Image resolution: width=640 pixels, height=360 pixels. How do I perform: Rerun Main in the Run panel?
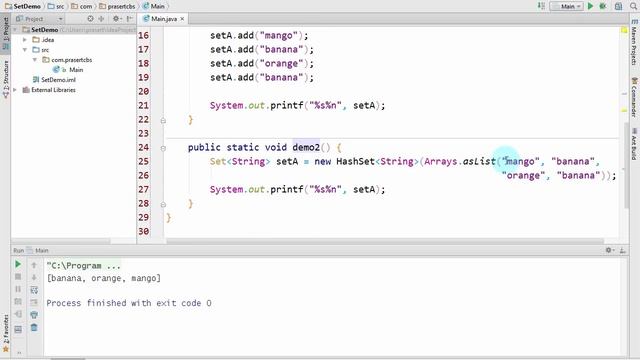18,264
